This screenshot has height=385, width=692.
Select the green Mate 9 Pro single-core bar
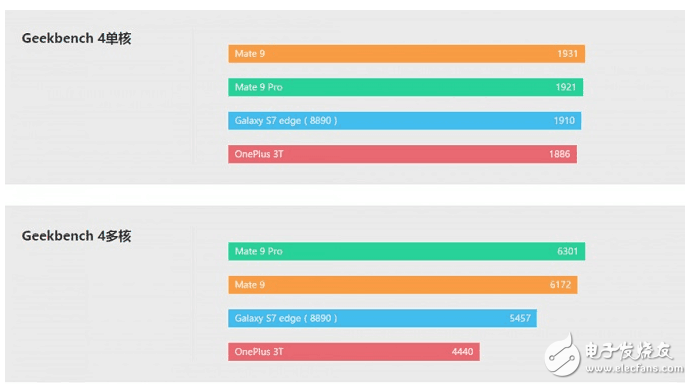click(406, 87)
